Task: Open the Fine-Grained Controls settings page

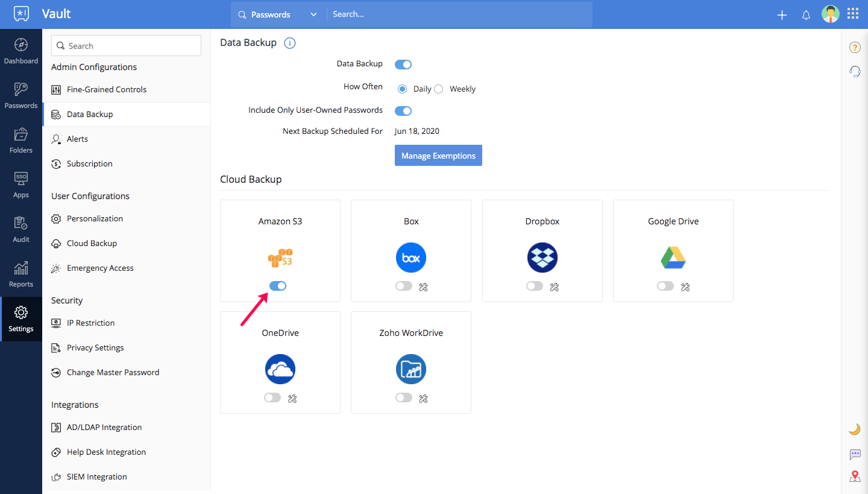Action: (107, 89)
